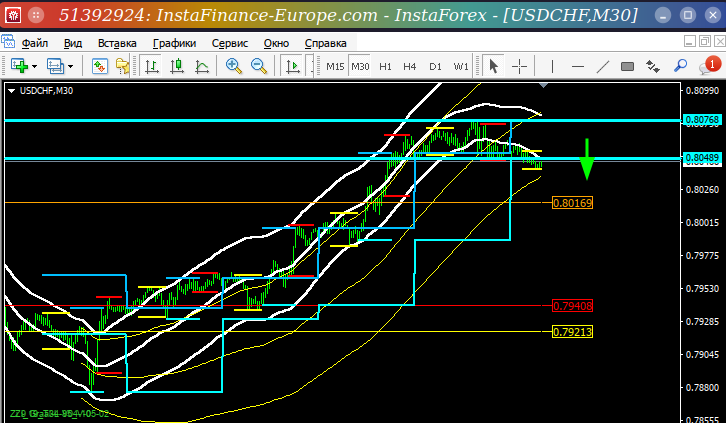Open the Вставка menu
The image size is (726, 423).
tap(117, 43)
